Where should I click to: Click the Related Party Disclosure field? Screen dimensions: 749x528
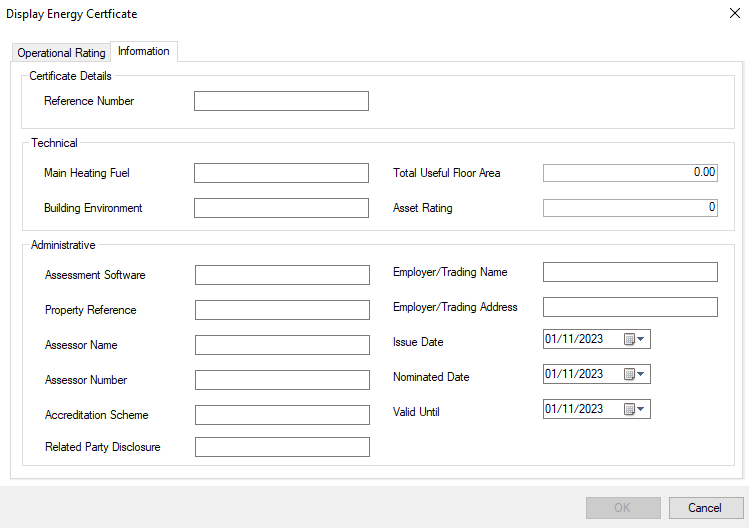[x=282, y=447]
